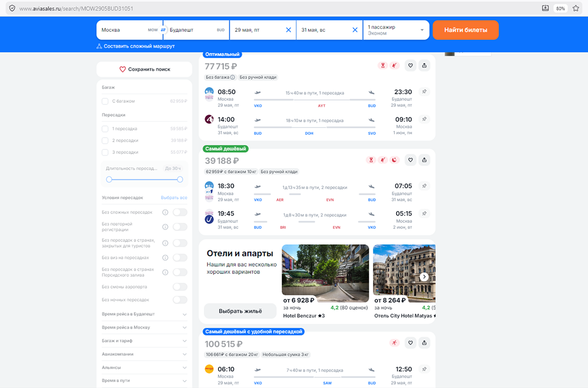Screen dimensions: 588x388
Task: Edit the Москва origin field
Action: [x=129, y=30]
